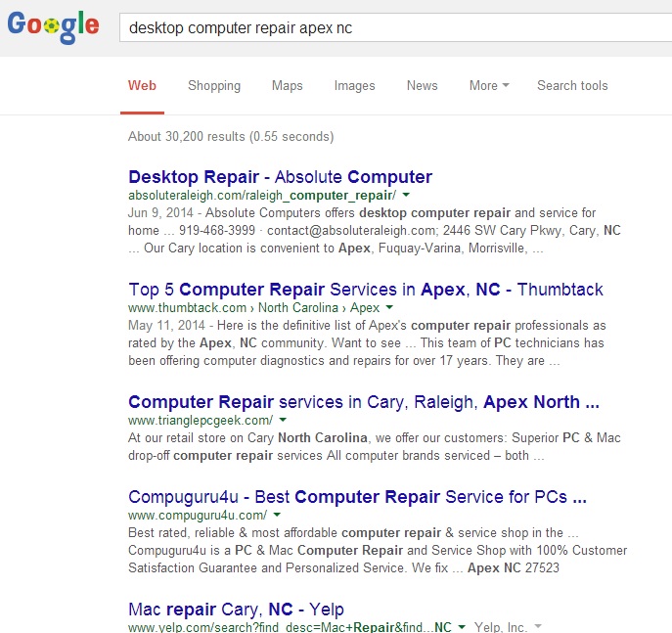Open Top 5 Computer Repair Services Thumbtack result
The image size is (672, 633).
pyautogui.click(x=366, y=290)
